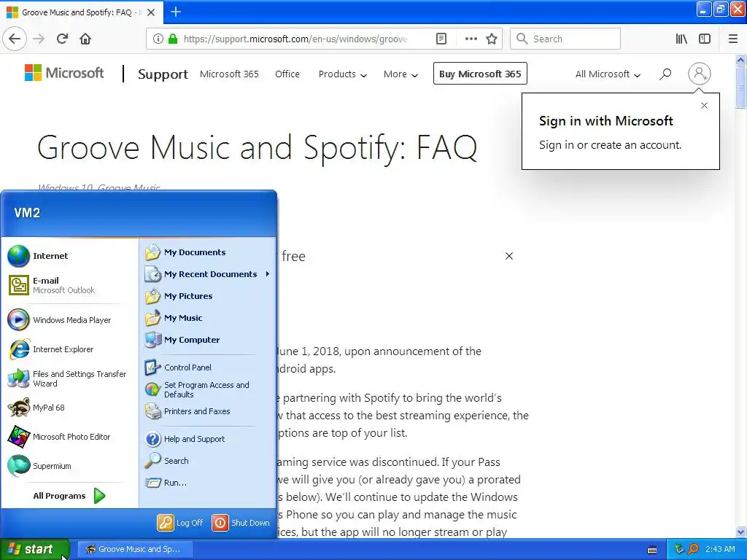This screenshot has height=560, width=747.
Task: Show site information icon in address bar
Action: pos(158,39)
